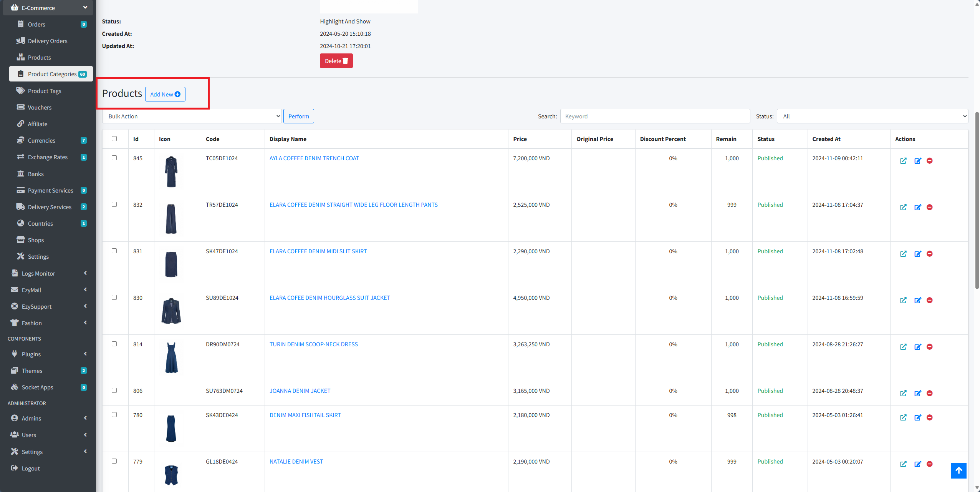The width and height of the screenshot is (980, 492).
Task: Click edit icon for TURIN DENIM dress row
Action: tap(917, 347)
